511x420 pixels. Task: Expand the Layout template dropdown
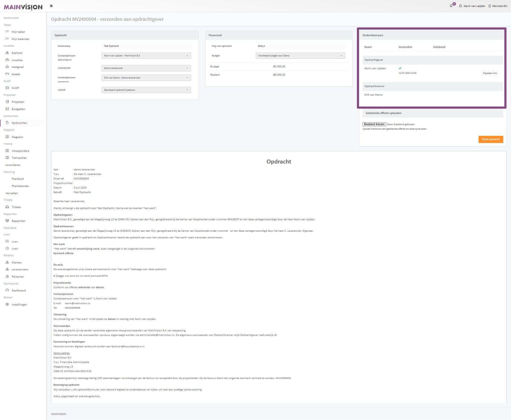click(146, 90)
